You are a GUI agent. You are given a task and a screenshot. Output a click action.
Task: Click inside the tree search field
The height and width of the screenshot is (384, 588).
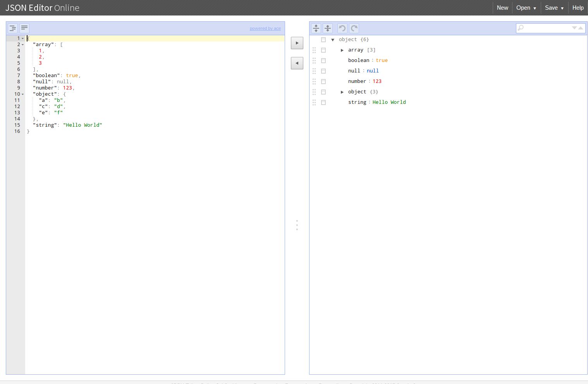[x=546, y=28]
